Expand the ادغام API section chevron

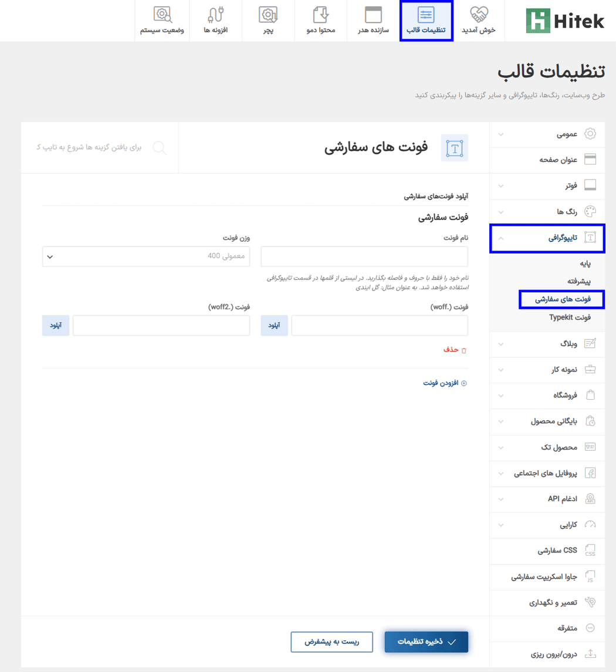click(x=501, y=499)
